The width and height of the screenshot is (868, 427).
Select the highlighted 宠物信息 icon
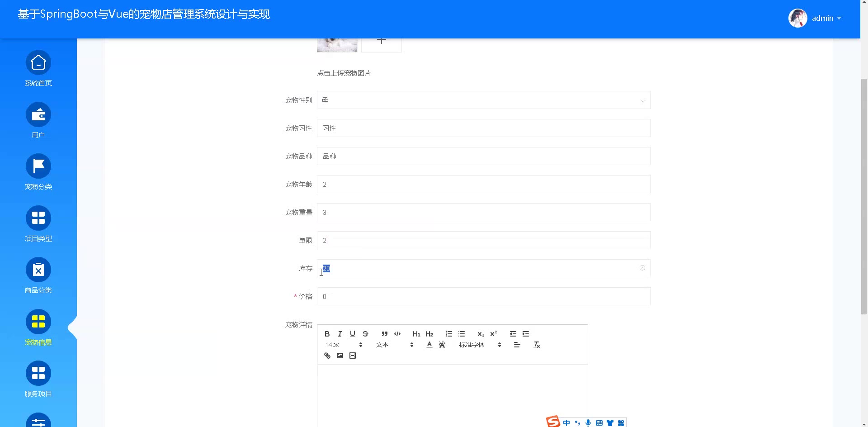point(38,322)
